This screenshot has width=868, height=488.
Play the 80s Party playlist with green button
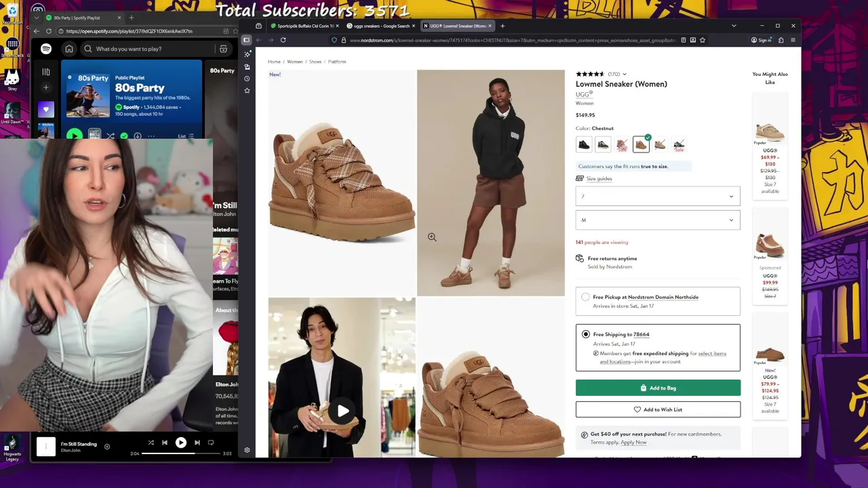click(75, 136)
